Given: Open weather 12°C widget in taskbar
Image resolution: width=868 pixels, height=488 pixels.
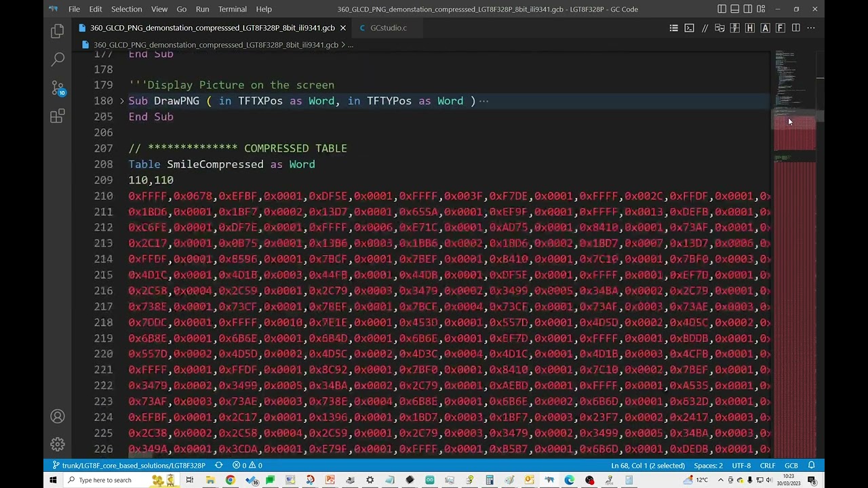Looking at the screenshot, I should [696, 480].
